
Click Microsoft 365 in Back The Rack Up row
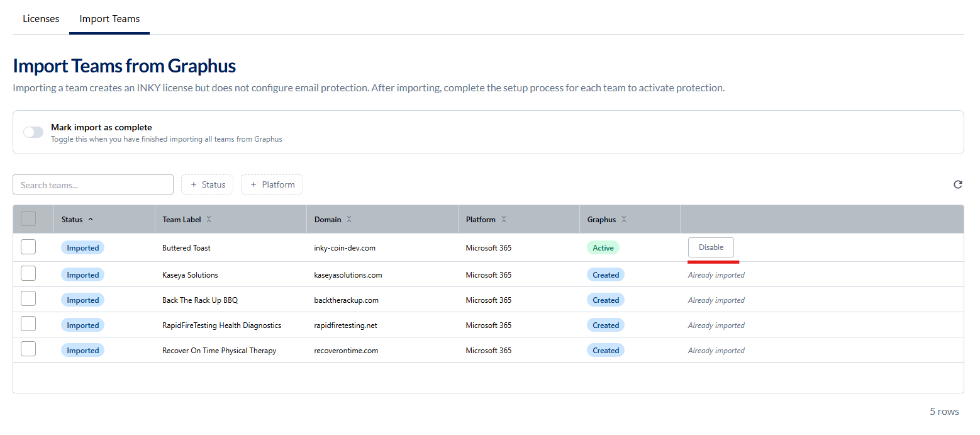[489, 300]
